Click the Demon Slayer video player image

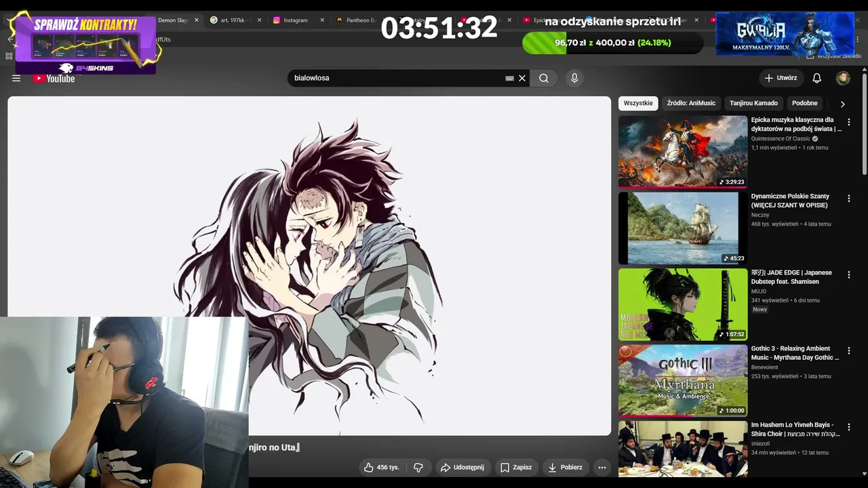tap(309, 266)
